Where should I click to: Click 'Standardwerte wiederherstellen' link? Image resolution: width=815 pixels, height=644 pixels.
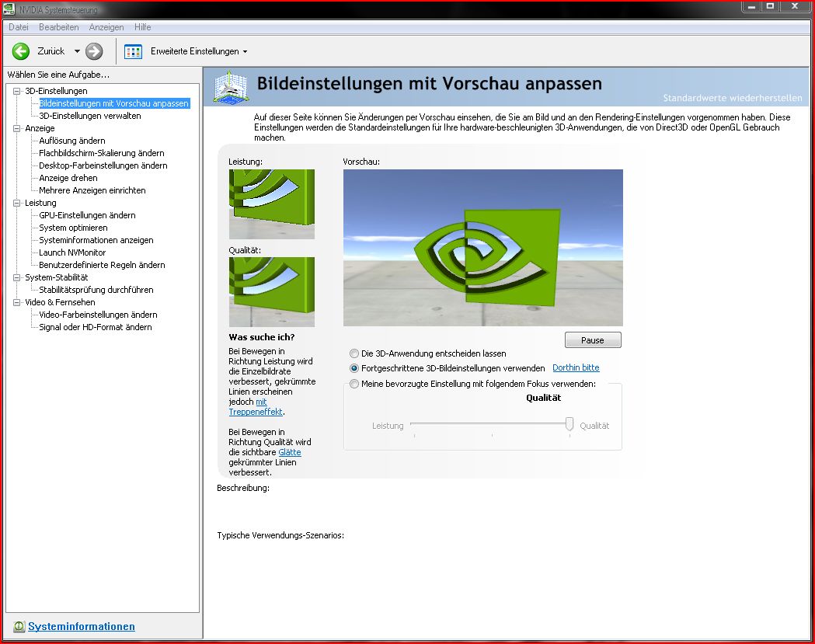(x=733, y=98)
